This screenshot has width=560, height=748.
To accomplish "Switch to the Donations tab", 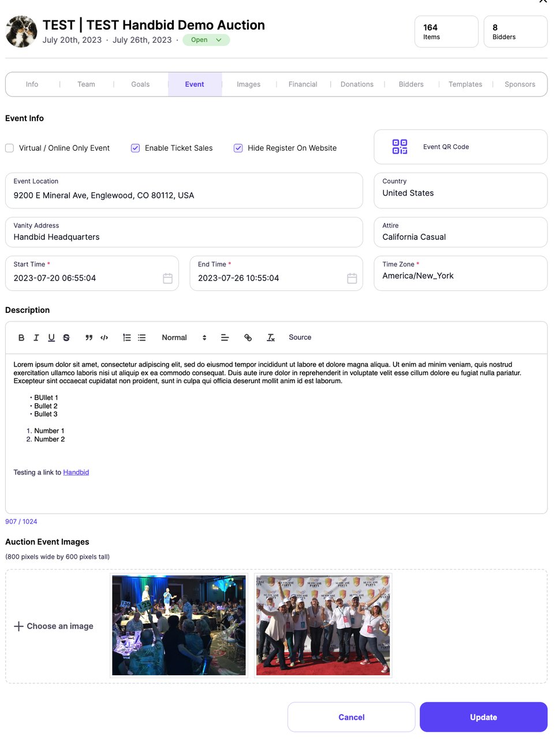I will (x=357, y=84).
